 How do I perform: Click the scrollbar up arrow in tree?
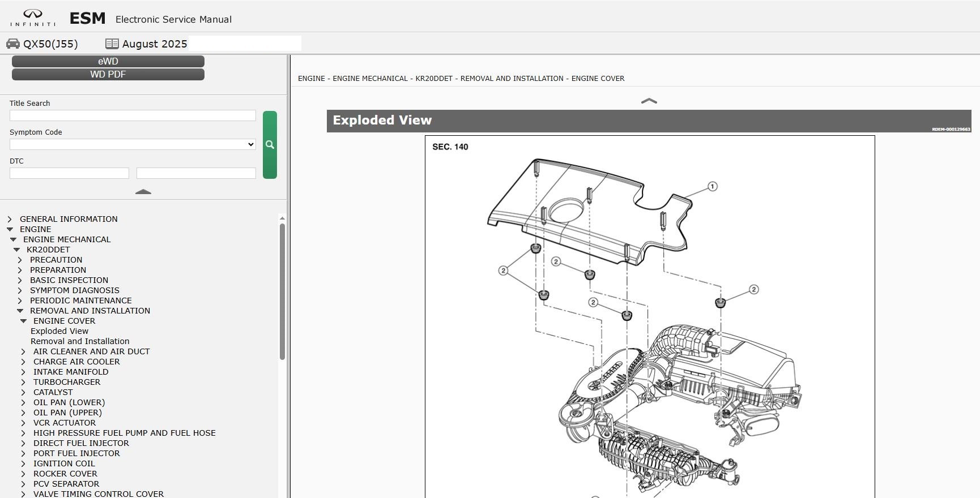282,218
